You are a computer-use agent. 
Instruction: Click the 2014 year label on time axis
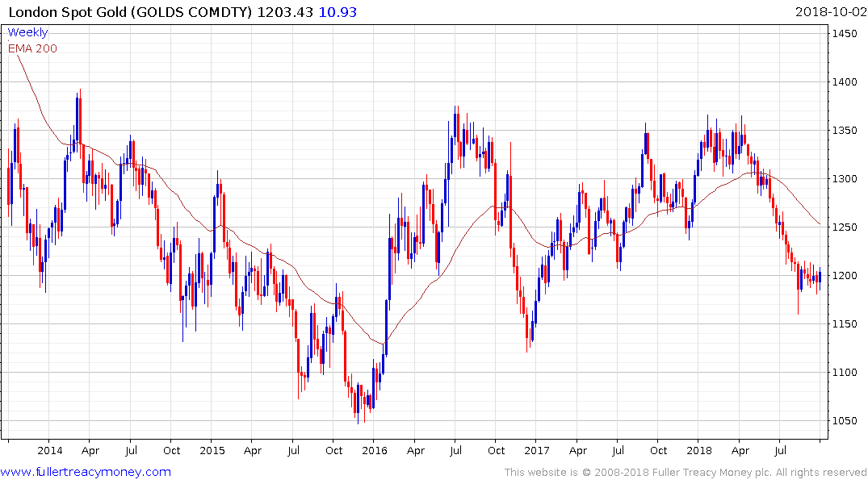[50, 450]
